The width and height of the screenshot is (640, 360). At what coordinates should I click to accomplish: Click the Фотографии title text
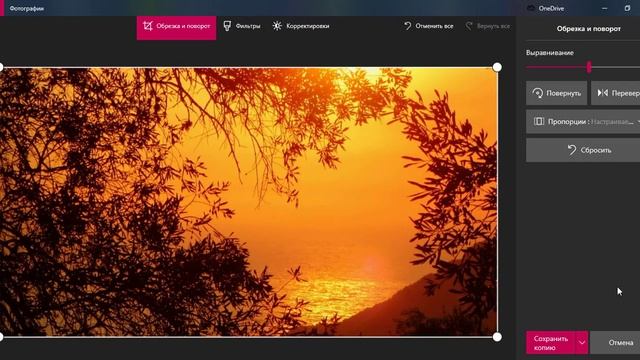(x=27, y=8)
